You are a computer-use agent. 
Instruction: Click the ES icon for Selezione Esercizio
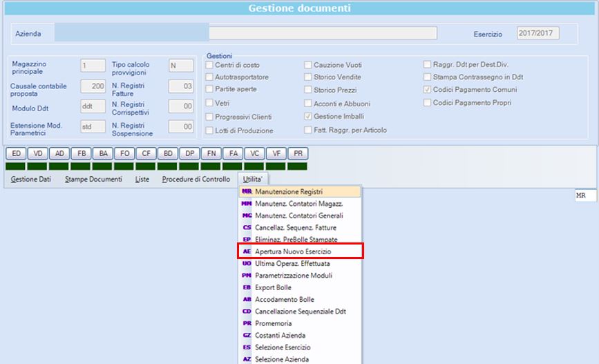[247, 347]
